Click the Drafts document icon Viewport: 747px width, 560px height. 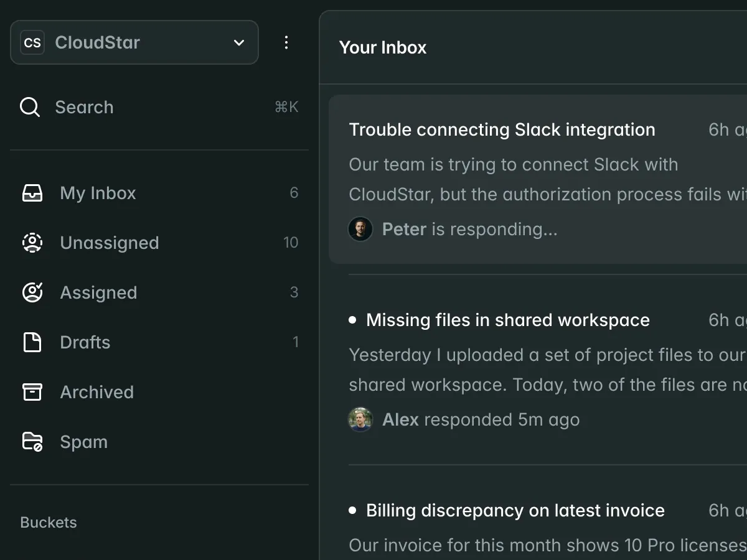32,342
